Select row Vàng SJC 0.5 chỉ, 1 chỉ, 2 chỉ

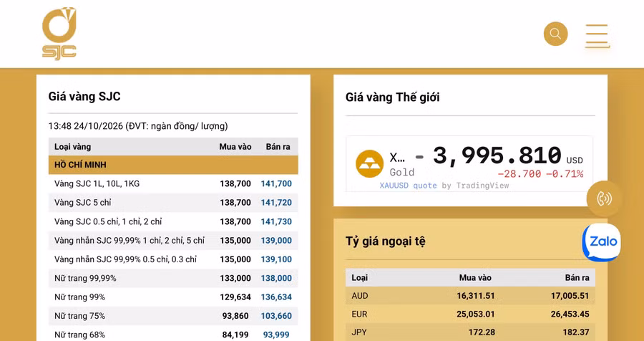point(173,221)
